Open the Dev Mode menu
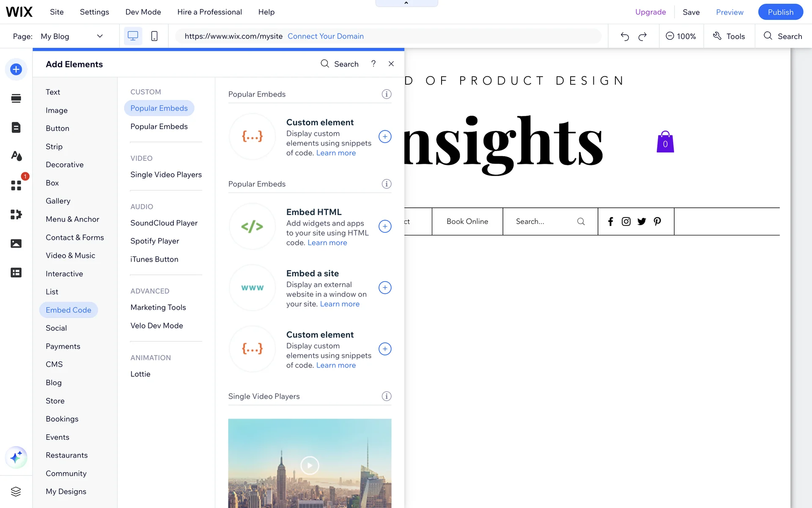The image size is (812, 508). [x=143, y=12]
